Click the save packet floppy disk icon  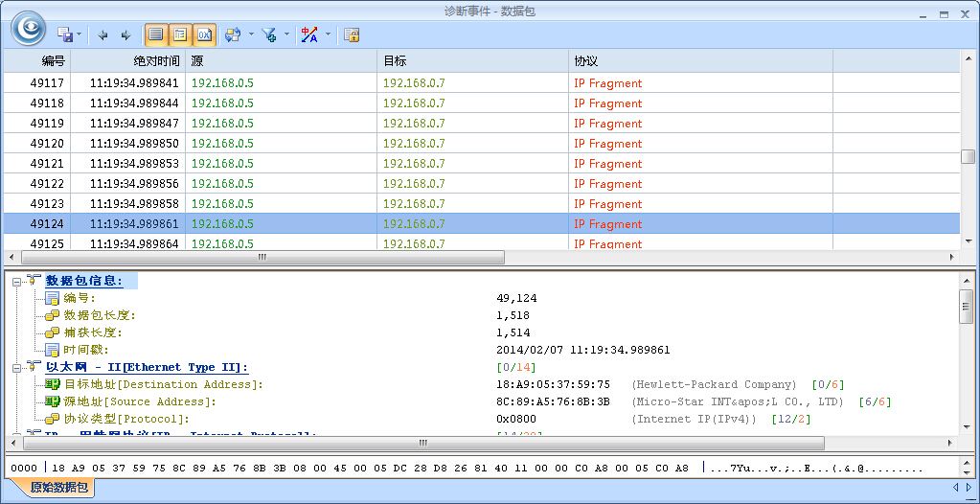(65, 35)
